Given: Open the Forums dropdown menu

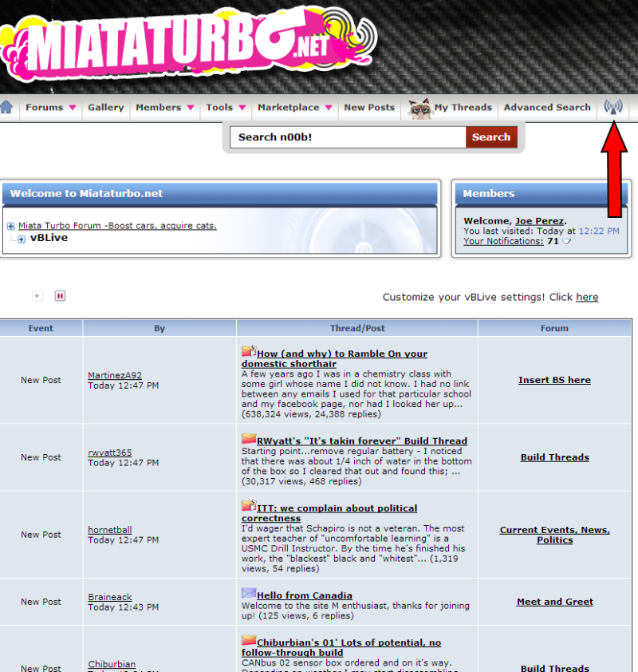Looking at the screenshot, I should pos(50,107).
